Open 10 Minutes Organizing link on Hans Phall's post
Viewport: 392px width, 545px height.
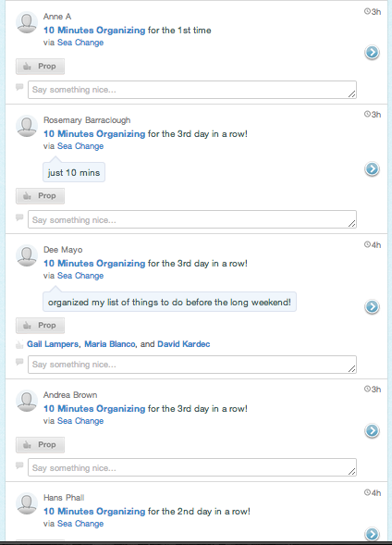(94, 512)
